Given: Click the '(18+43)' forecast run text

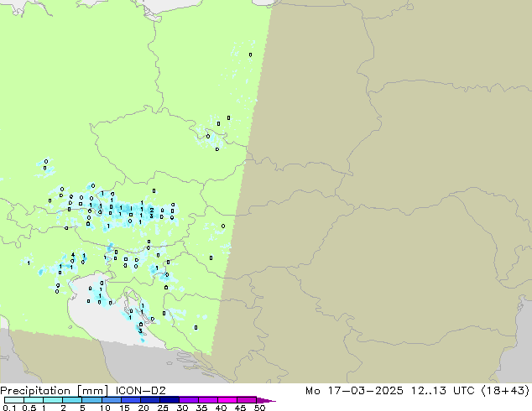Looking at the screenshot, I should [x=505, y=391].
